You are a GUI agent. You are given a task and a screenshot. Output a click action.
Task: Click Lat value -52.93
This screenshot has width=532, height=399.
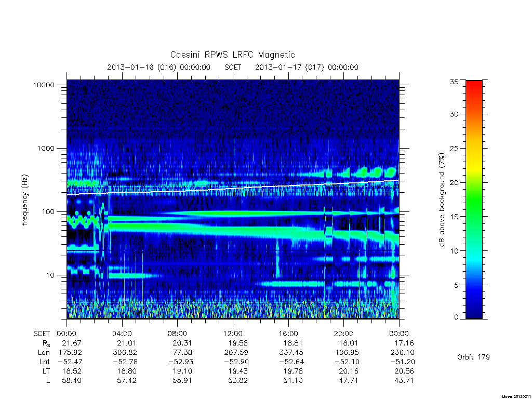(180, 362)
